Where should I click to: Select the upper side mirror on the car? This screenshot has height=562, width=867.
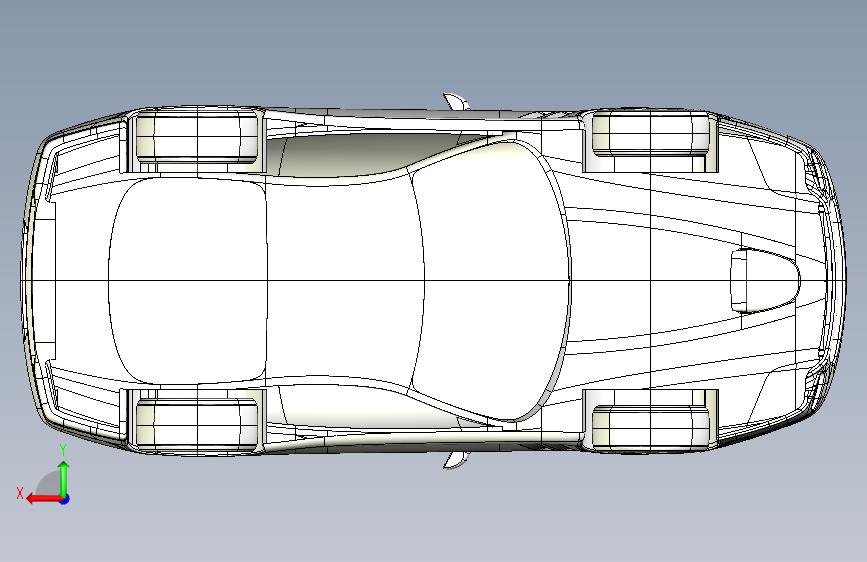[x=457, y=102]
